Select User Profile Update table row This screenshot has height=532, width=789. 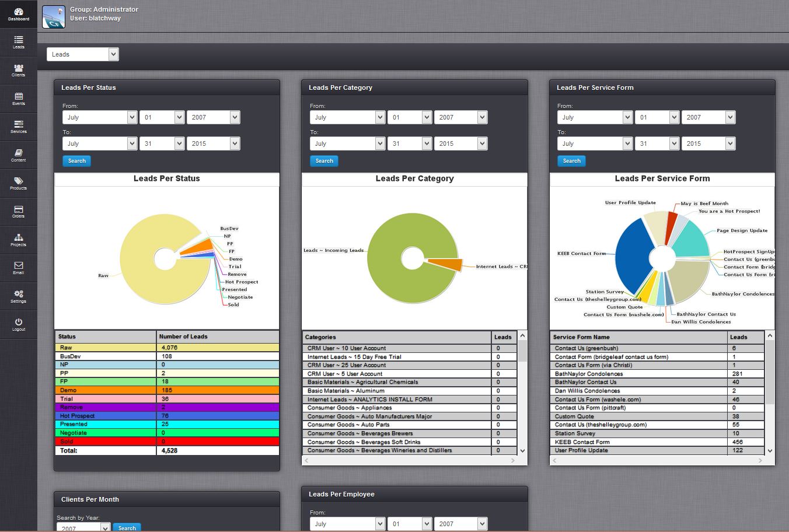(657, 450)
